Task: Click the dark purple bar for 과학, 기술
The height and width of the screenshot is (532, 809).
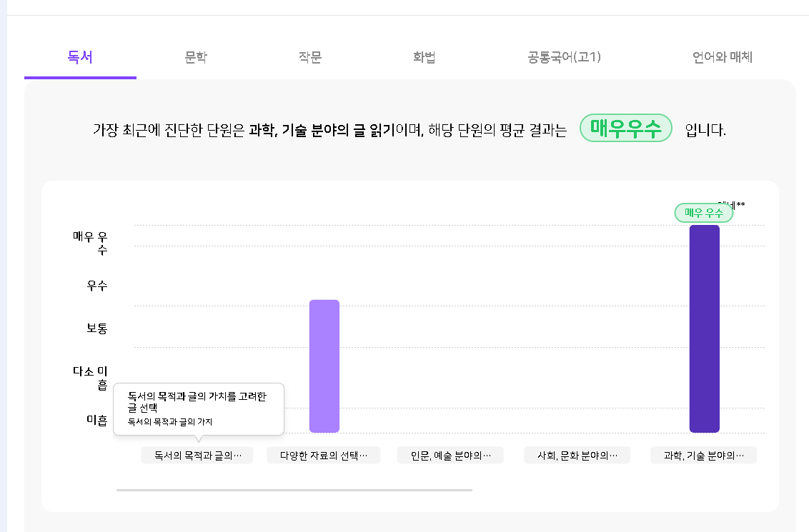Action: click(x=704, y=329)
